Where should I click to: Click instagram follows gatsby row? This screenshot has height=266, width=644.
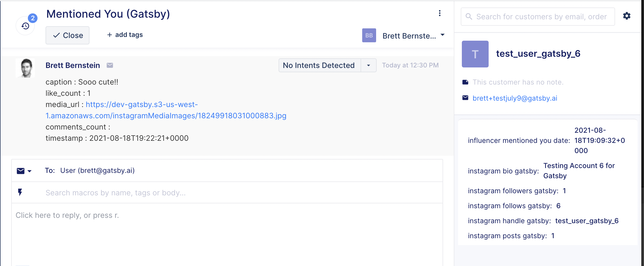click(x=514, y=206)
